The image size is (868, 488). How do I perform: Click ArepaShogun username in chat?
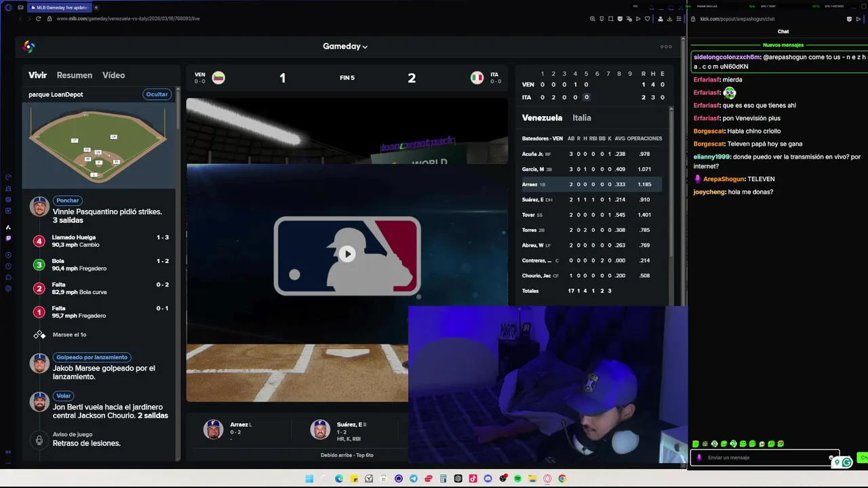pyautogui.click(x=724, y=179)
